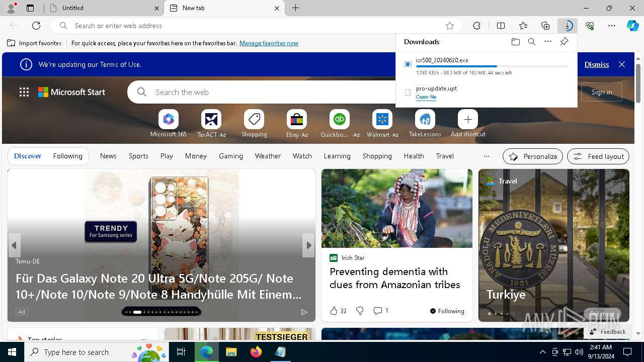Toggle the Downloads toolbar button

click(x=568, y=26)
